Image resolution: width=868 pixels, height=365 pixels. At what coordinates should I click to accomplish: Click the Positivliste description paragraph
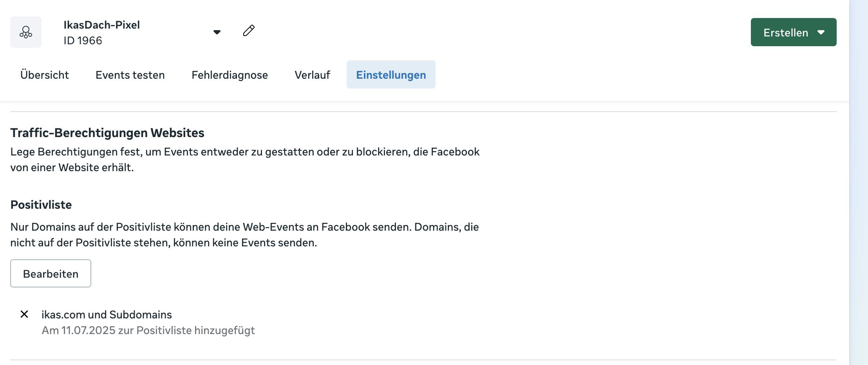click(245, 235)
